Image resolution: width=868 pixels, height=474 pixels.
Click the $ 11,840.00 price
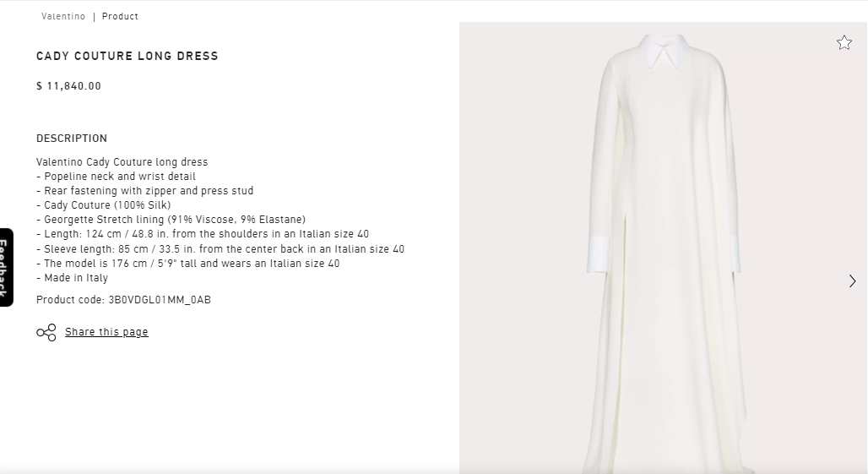point(68,86)
